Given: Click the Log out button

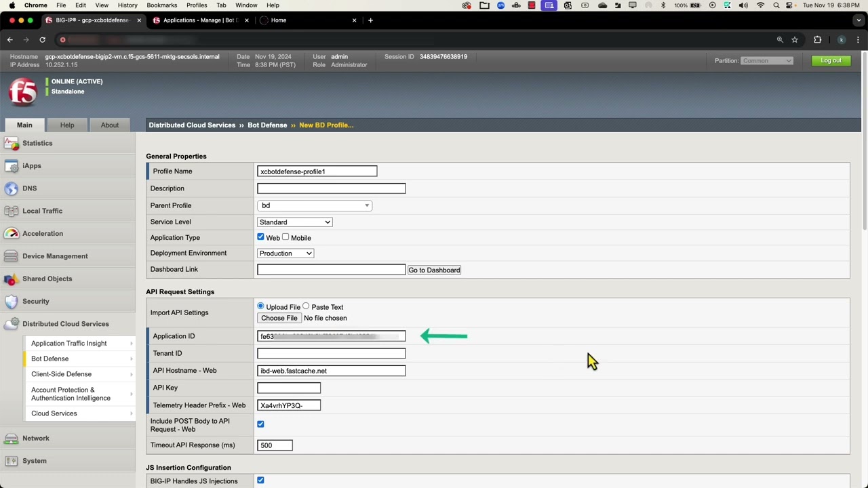Looking at the screenshot, I should [831, 61].
